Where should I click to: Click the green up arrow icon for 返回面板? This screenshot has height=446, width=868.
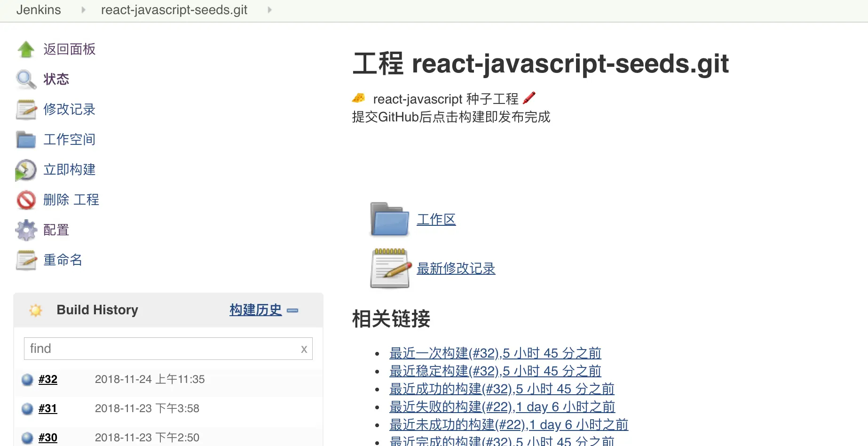pyautogui.click(x=26, y=49)
